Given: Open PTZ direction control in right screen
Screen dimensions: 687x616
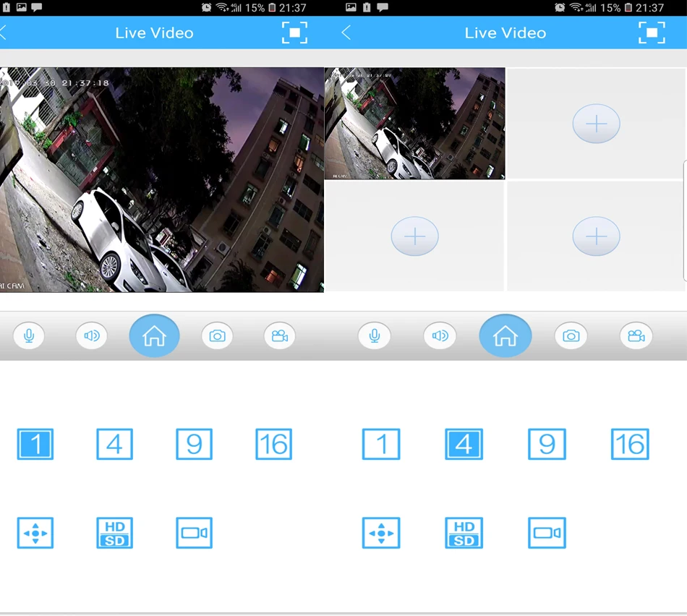Looking at the screenshot, I should click(x=380, y=533).
